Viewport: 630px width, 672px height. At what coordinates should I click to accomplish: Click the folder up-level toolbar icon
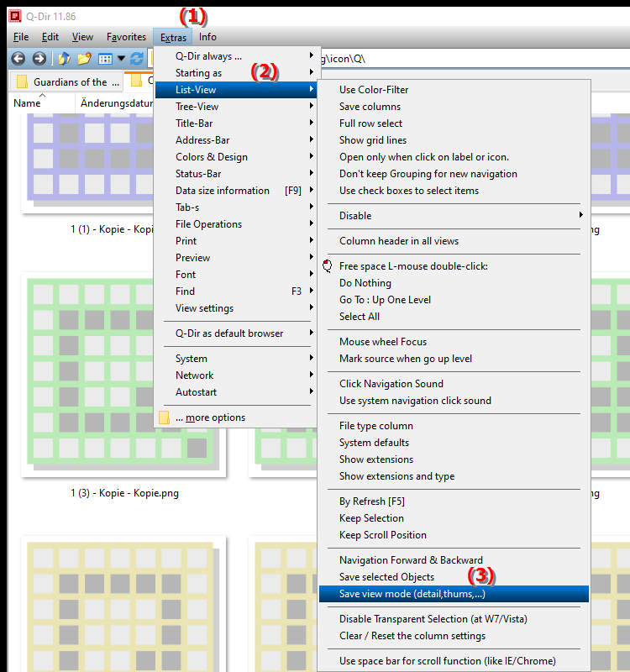click(64, 58)
